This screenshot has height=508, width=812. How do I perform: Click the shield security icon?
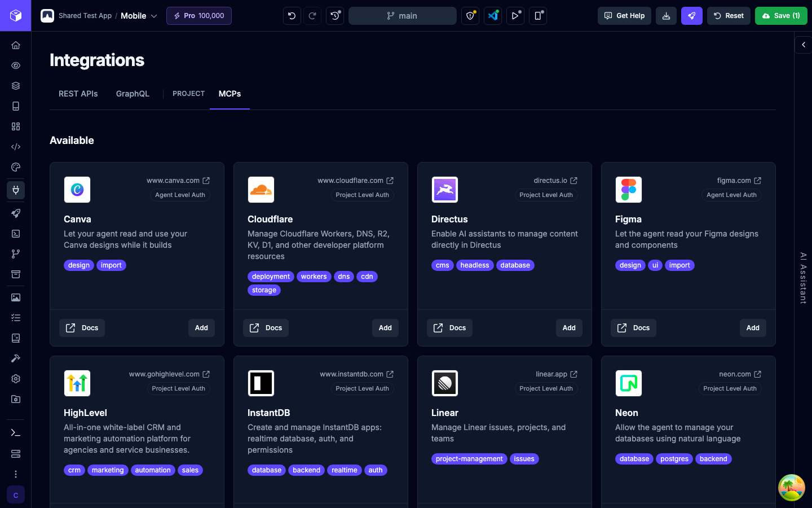(470, 16)
